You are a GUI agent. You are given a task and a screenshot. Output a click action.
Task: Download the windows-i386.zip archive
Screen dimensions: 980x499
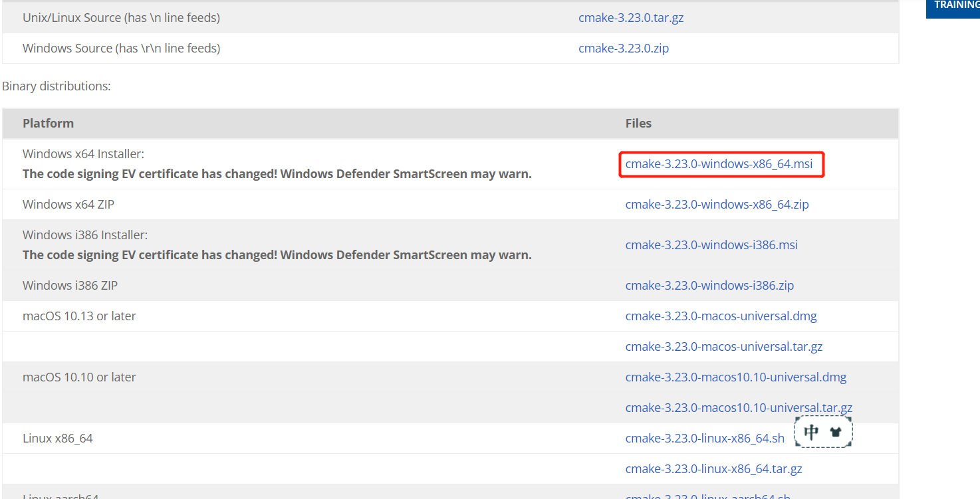pos(709,286)
